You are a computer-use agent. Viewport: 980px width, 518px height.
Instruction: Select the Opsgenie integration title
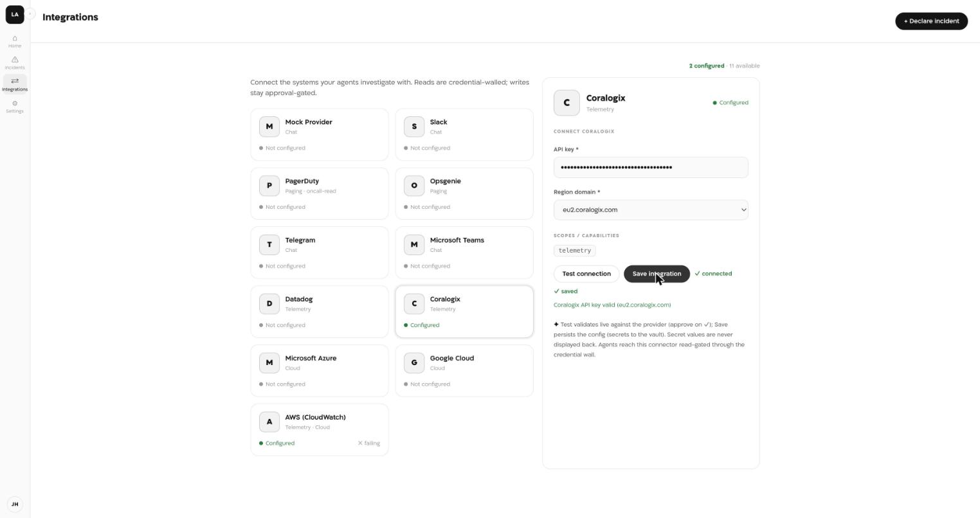(x=446, y=181)
